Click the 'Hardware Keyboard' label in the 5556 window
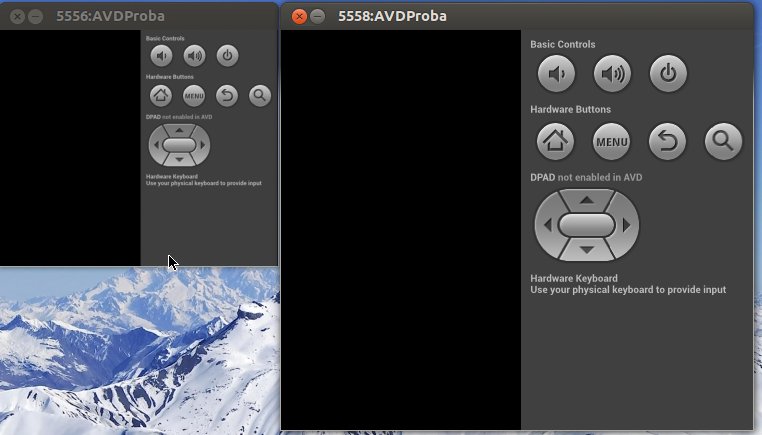 pos(172,176)
